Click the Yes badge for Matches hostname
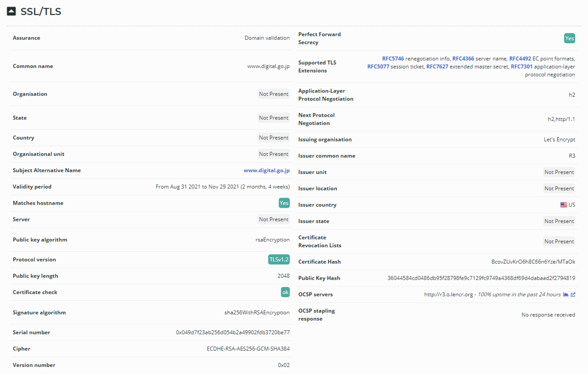The height and width of the screenshot is (374, 588). point(284,203)
